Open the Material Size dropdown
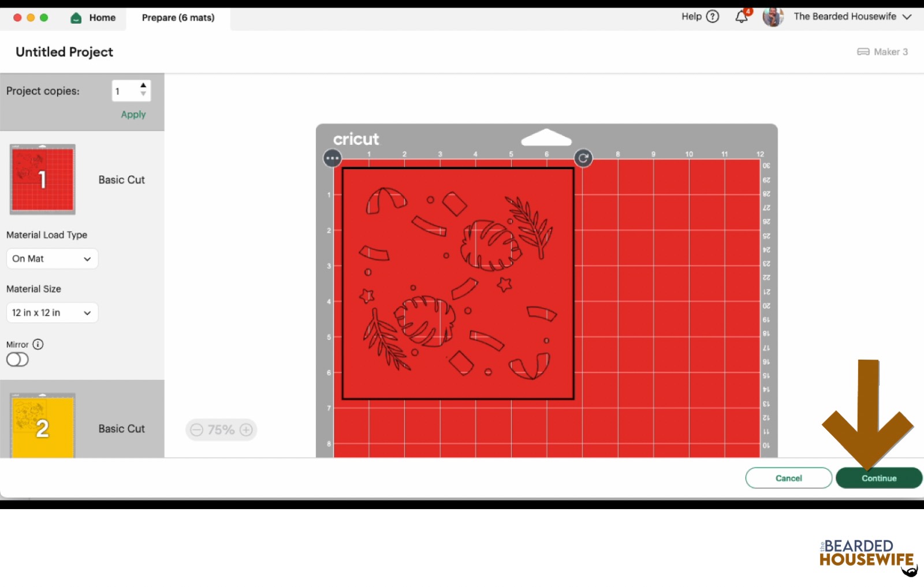The height and width of the screenshot is (587, 924). pyautogui.click(x=52, y=313)
